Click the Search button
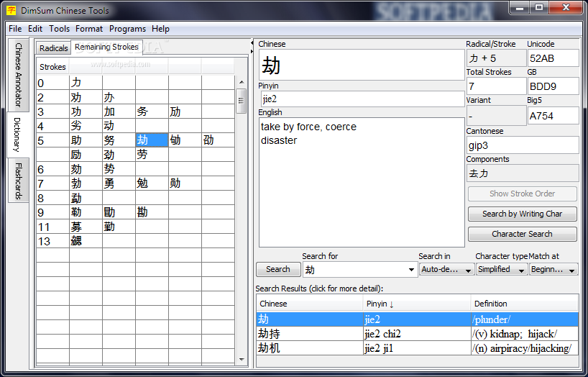Viewport: 588px width, 377px height. (x=278, y=269)
